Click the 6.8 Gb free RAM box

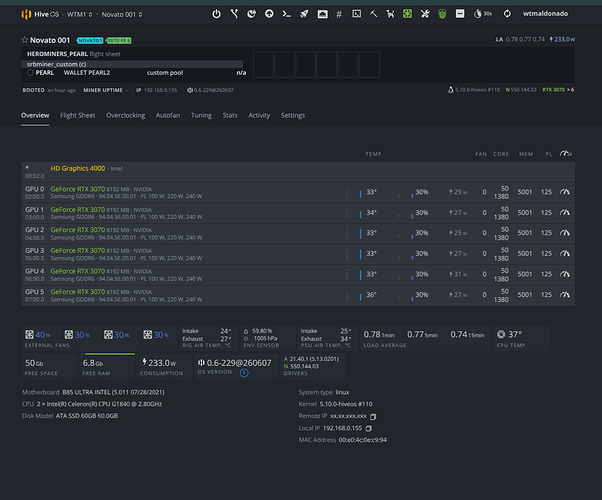(107, 366)
